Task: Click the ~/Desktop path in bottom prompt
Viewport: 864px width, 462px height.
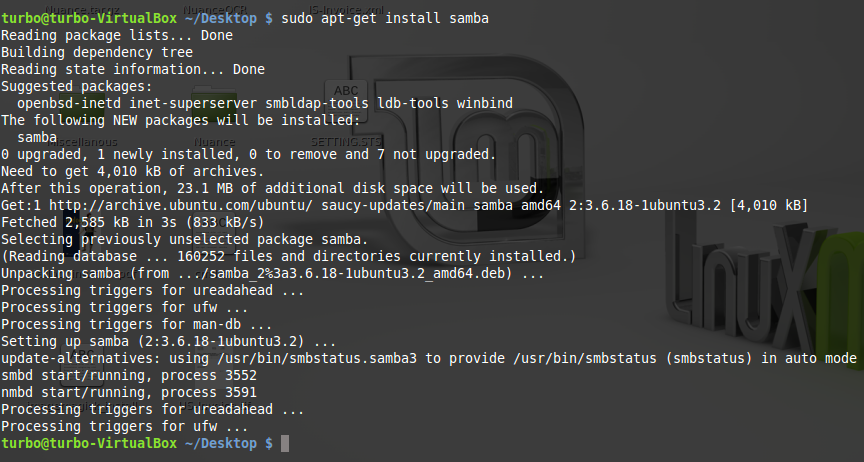Action: [x=220, y=443]
